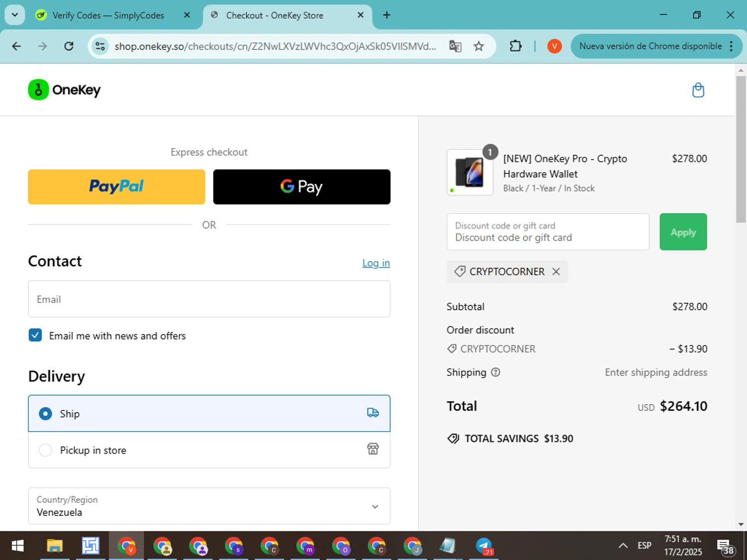
Task: Click the taskbar clock showing 7:51 a. m.
Action: coord(683,546)
